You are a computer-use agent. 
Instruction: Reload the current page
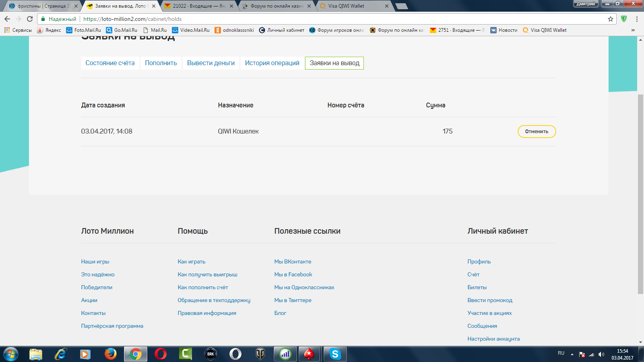tap(30, 19)
